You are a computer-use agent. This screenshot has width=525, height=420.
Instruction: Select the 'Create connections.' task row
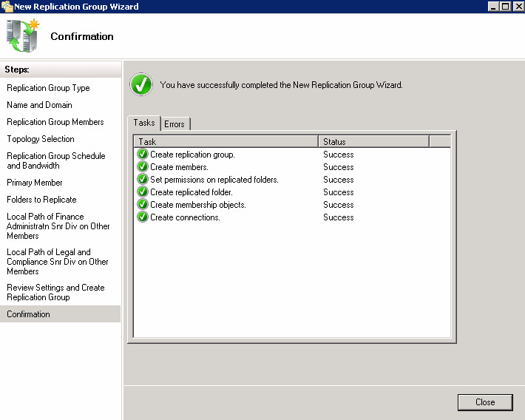click(x=292, y=217)
